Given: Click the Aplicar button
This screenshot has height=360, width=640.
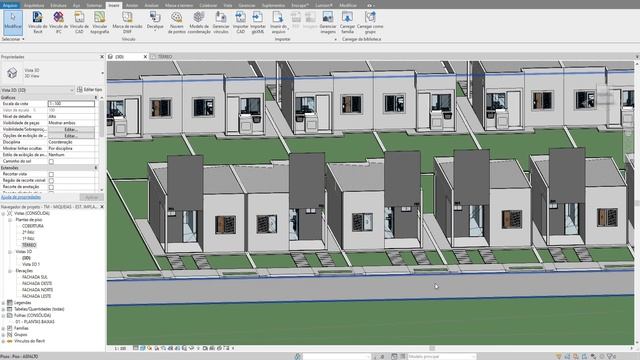Looking at the screenshot, I should click(91, 197).
